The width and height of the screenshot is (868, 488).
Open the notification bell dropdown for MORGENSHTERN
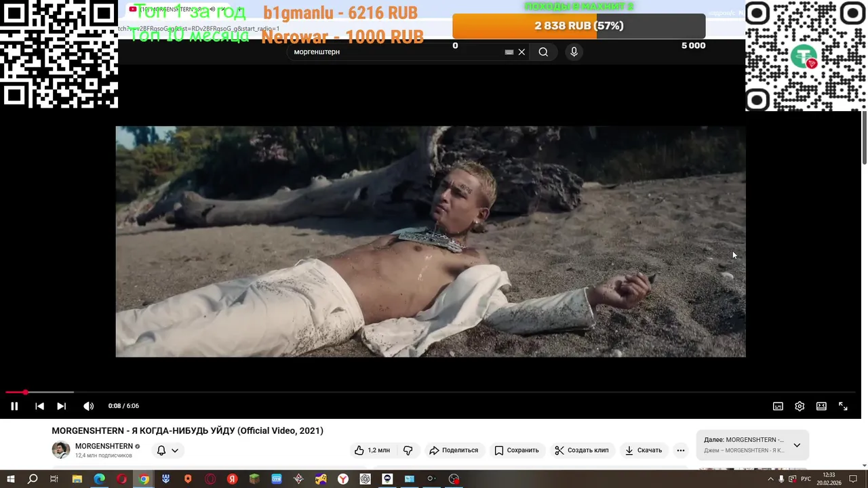point(167,450)
